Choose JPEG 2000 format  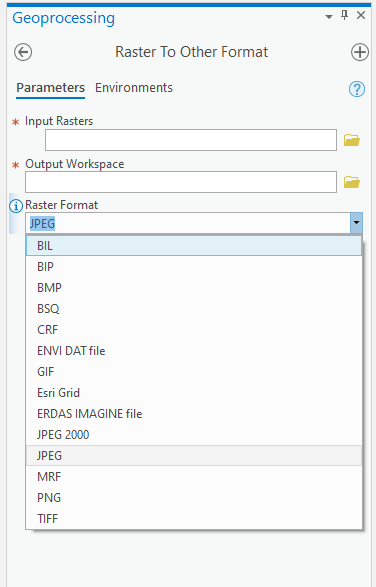click(x=194, y=434)
